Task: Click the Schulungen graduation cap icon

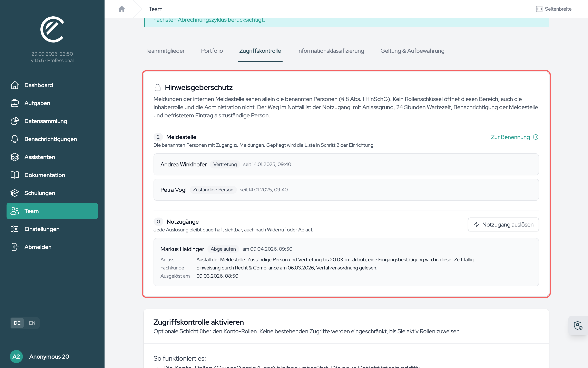Action: (x=14, y=193)
